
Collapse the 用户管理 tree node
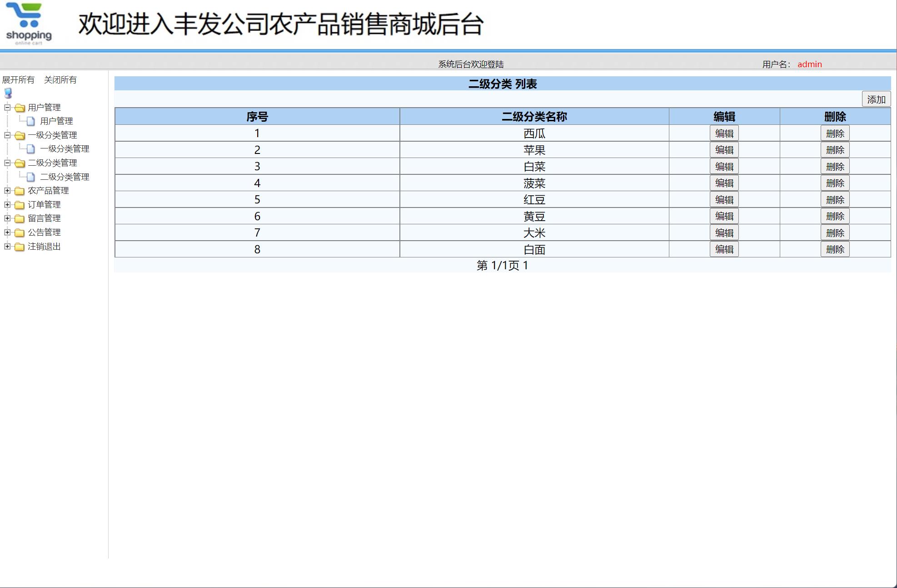[x=6, y=108]
